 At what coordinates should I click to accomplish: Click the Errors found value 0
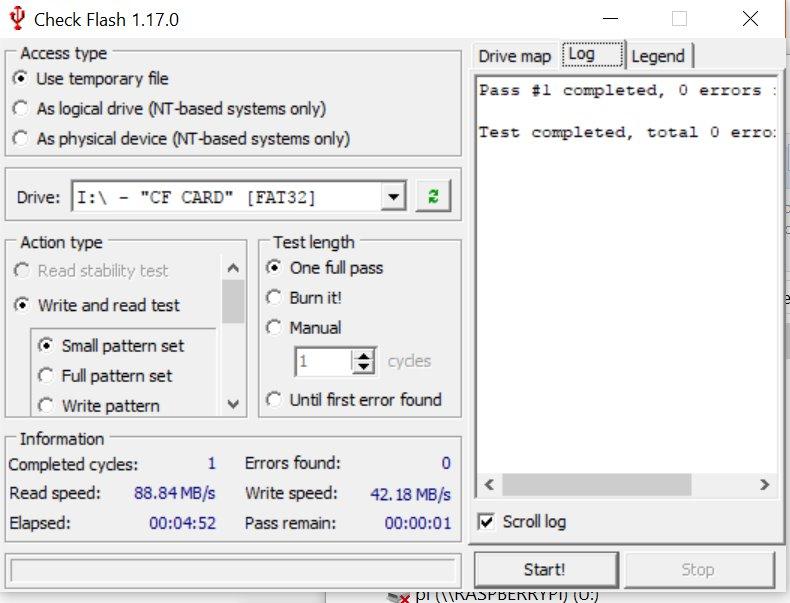(446, 463)
